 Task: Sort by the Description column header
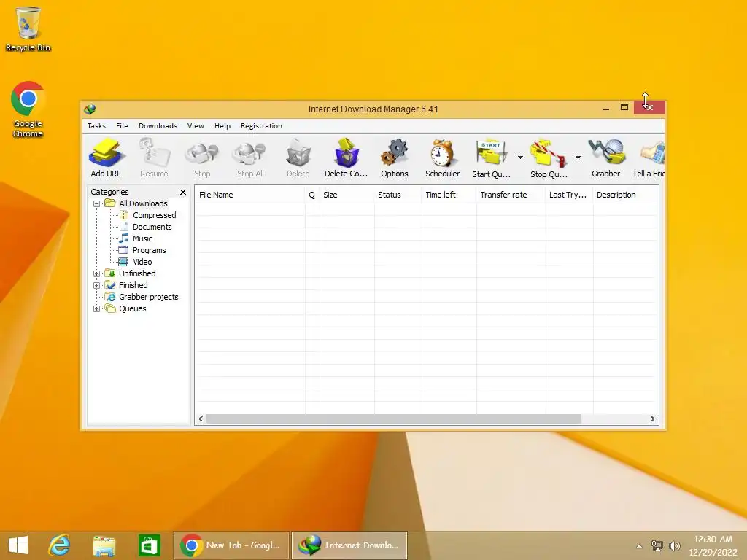pyautogui.click(x=625, y=195)
